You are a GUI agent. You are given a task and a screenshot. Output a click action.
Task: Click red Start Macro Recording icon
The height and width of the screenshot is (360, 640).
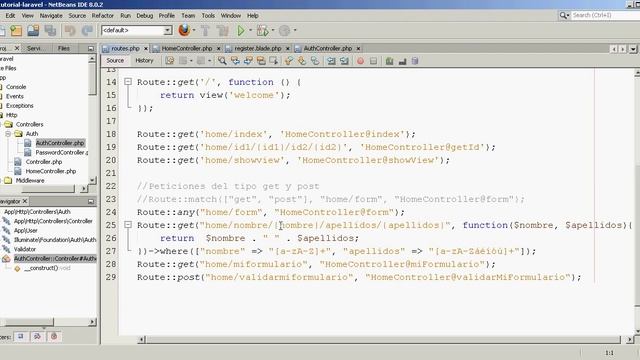point(360,61)
